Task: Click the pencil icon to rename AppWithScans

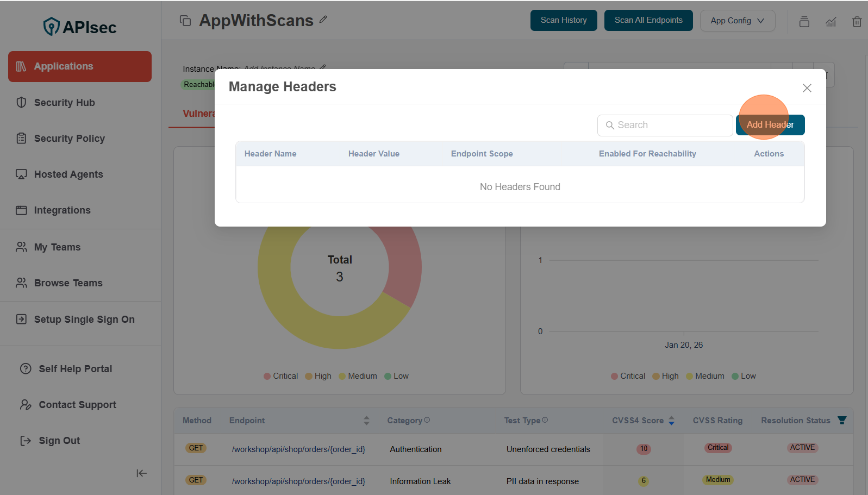Action: point(323,20)
